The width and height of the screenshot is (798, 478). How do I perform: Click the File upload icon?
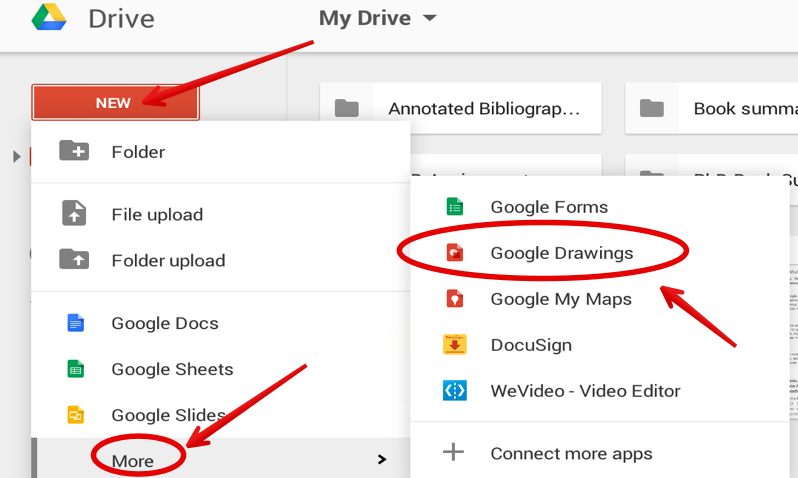coord(74,213)
